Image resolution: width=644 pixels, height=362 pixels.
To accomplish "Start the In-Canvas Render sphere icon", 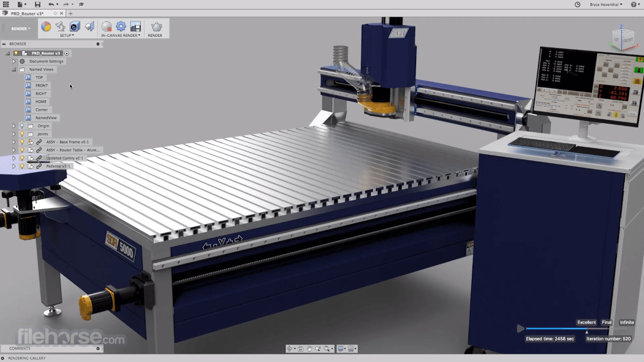I will (106, 27).
